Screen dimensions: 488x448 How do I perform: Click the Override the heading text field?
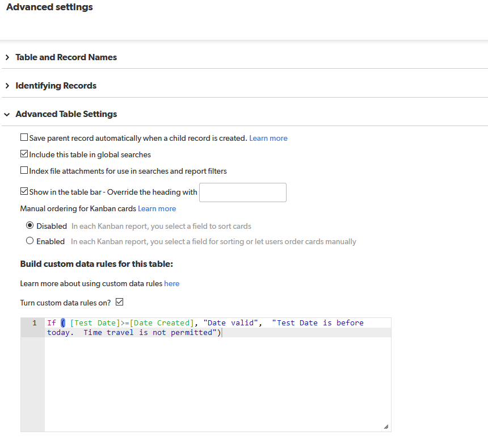[243, 192]
